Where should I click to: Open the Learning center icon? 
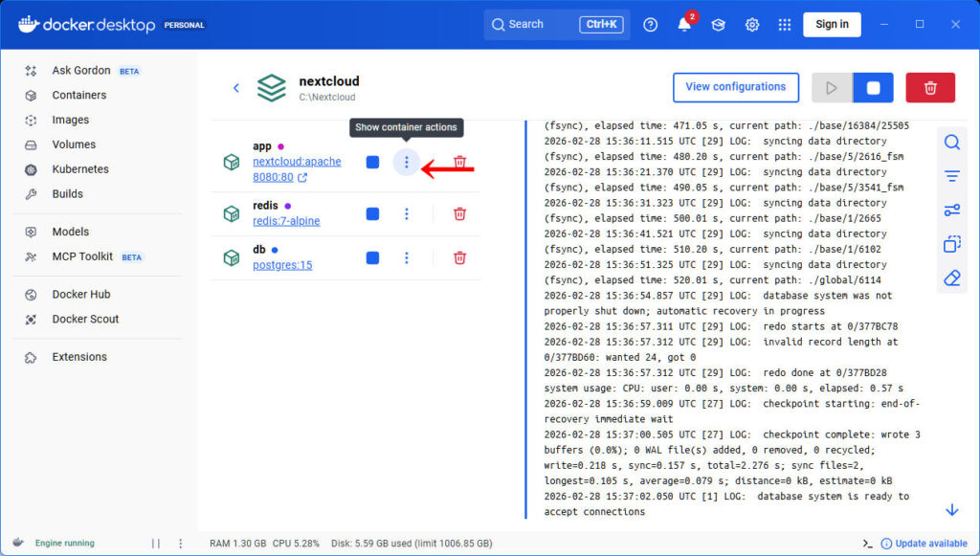point(718,25)
